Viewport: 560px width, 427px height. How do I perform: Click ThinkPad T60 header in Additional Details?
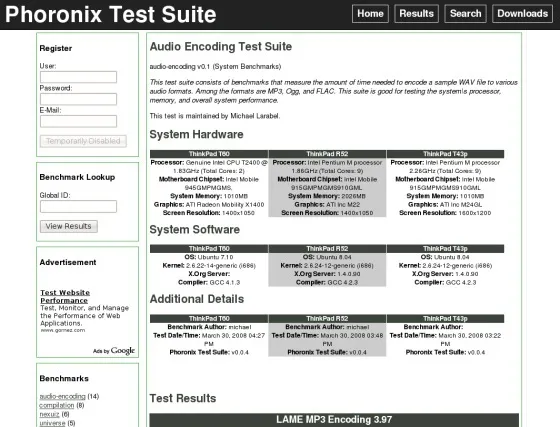point(209,318)
